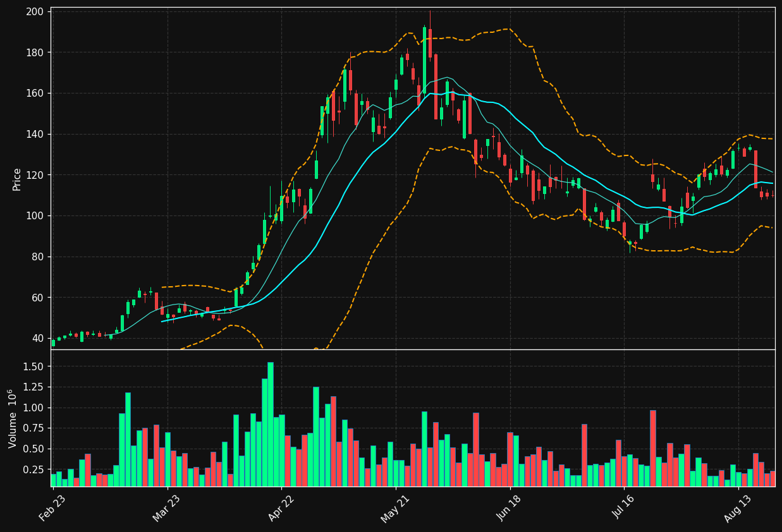782x532 pixels.
Task: Click the Feb 23 date label
Action: pos(52,508)
